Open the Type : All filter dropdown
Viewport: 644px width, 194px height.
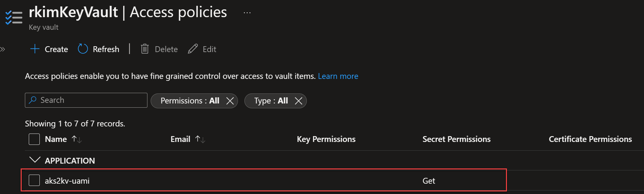pyautogui.click(x=270, y=101)
